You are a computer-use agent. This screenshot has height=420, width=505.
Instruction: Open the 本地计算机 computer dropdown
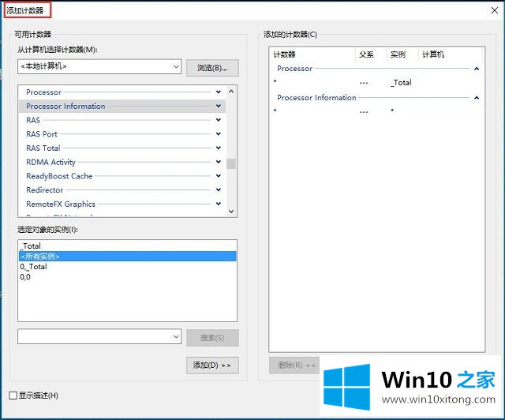(x=176, y=67)
